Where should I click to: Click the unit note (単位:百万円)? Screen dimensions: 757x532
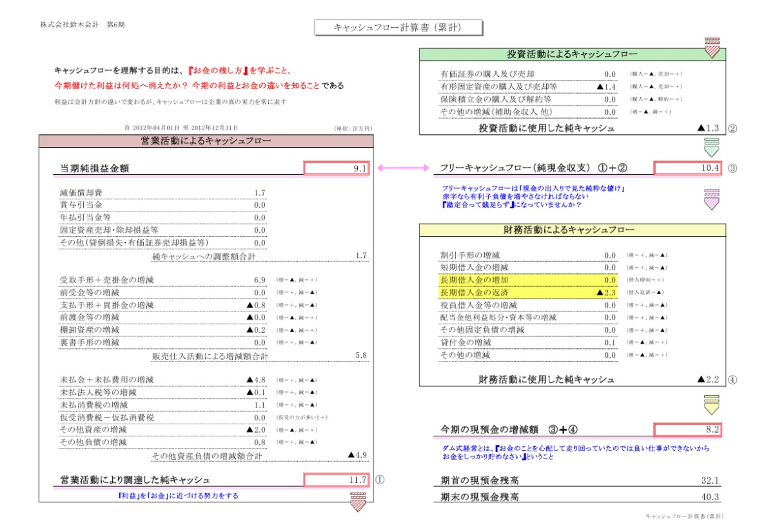pyautogui.click(x=353, y=128)
